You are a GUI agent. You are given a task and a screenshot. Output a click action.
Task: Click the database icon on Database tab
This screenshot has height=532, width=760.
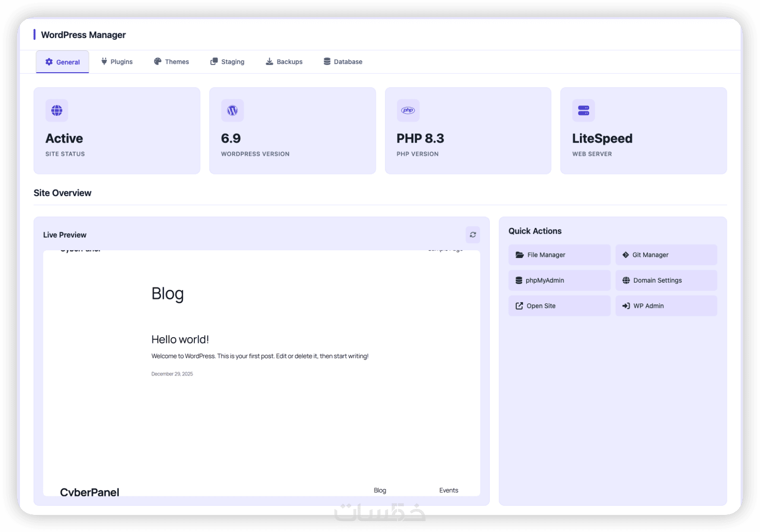pos(327,61)
